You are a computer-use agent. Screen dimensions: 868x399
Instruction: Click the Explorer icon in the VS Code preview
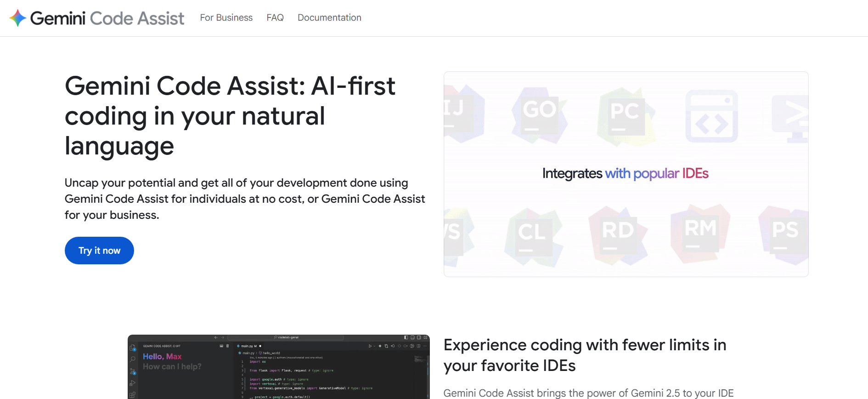[x=132, y=348]
